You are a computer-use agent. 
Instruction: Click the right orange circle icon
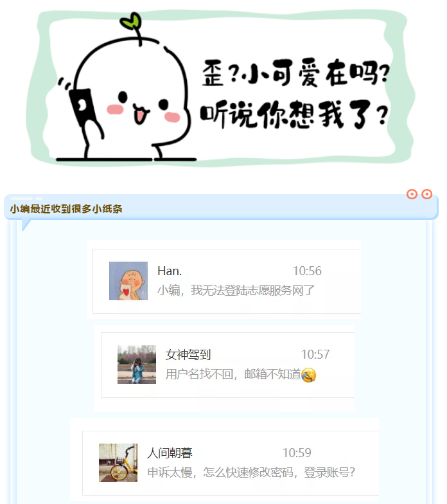click(x=426, y=194)
